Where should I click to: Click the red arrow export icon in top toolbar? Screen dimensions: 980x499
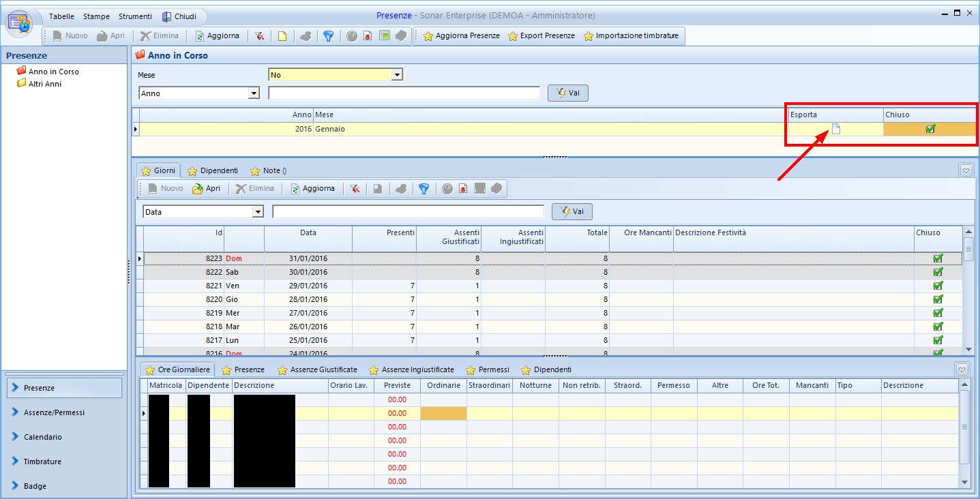[368, 36]
